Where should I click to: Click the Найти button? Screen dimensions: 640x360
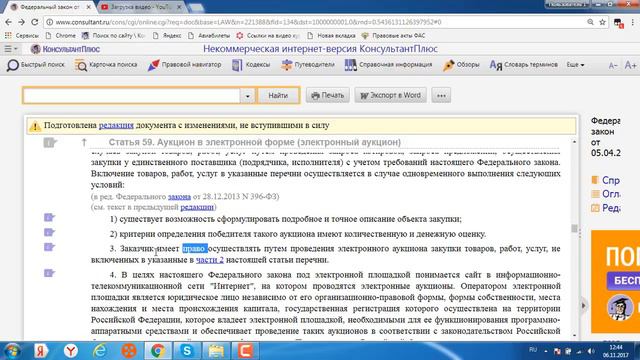tap(278, 96)
